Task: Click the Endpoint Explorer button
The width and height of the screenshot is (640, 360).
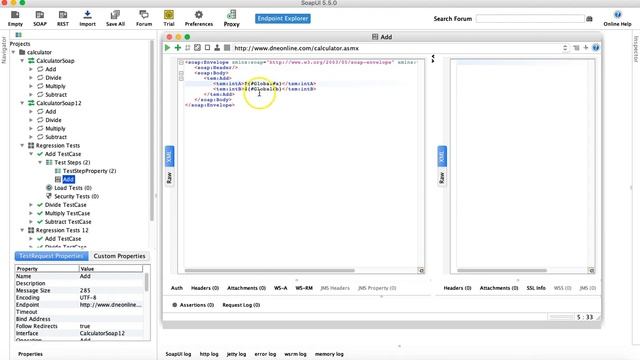Action: [x=283, y=19]
